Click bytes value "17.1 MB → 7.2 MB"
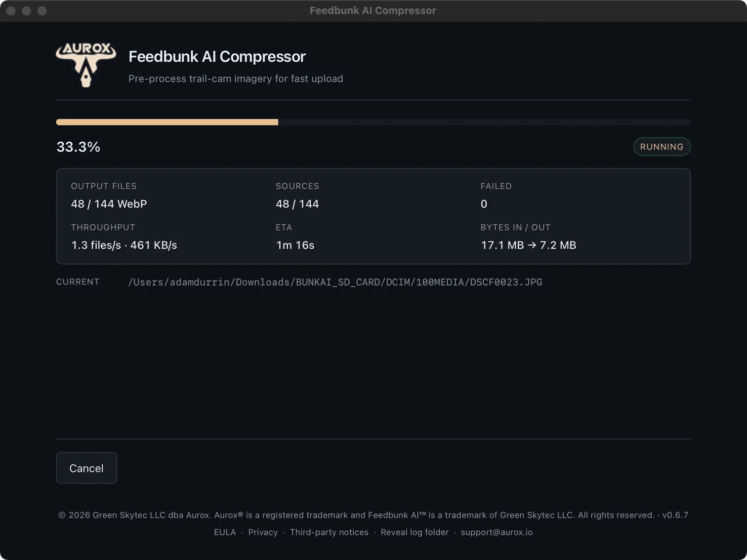Viewport: 747px width, 560px height. (529, 245)
